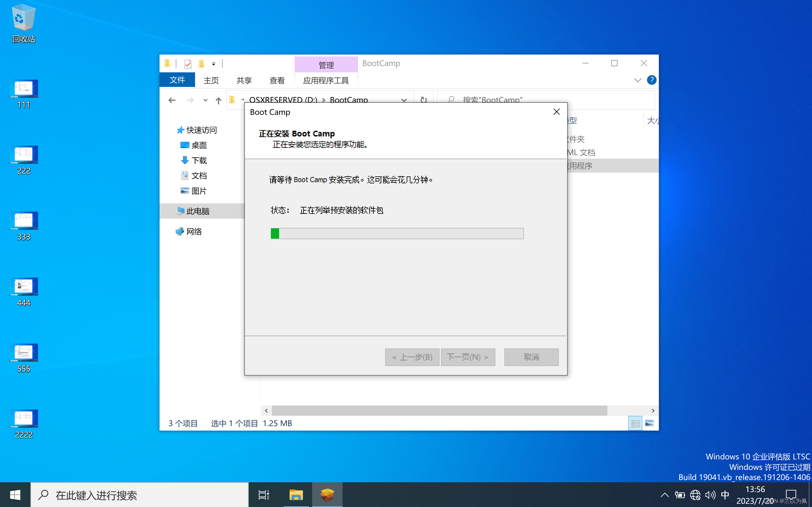Select 此电脑 in the navigation pane
The width and height of the screenshot is (812, 507).
pyautogui.click(x=198, y=211)
